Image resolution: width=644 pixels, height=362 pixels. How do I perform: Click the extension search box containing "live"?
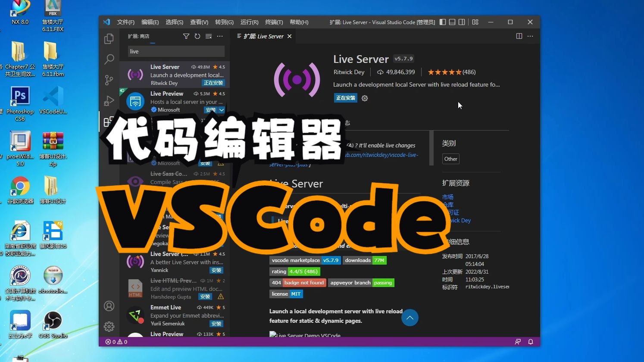[176, 51]
